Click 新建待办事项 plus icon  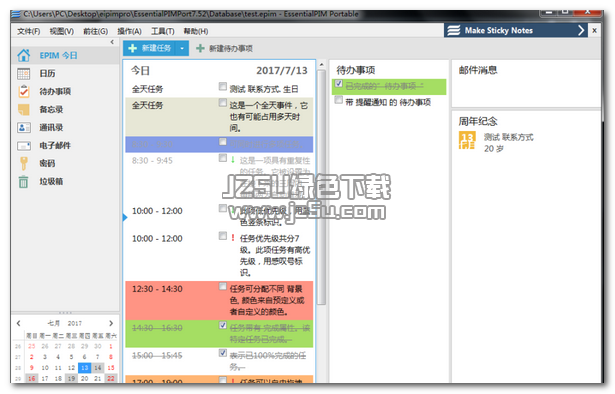pyautogui.click(x=200, y=48)
